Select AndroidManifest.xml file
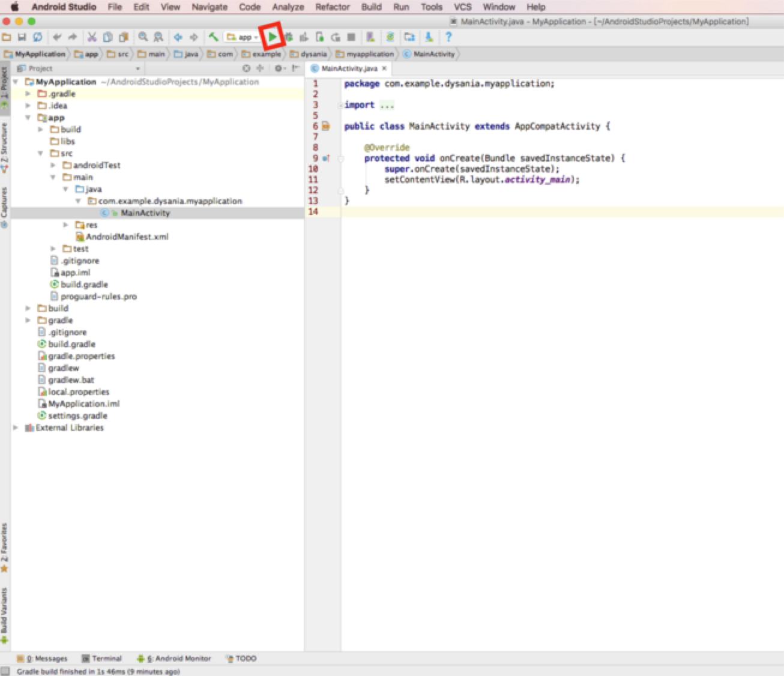The height and width of the screenshot is (676, 784). pos(122,237)
